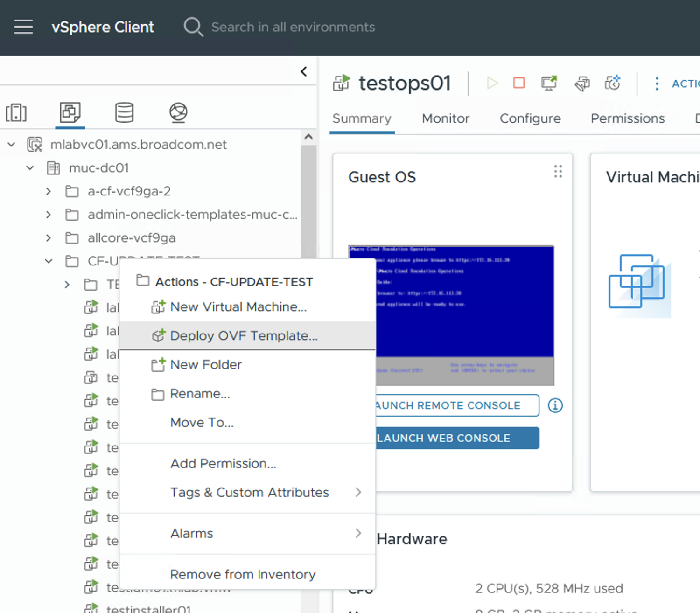The width and height of the screenshot is (700, 613).
Task: Open the Storage inventory view
Action: point(124,112)
